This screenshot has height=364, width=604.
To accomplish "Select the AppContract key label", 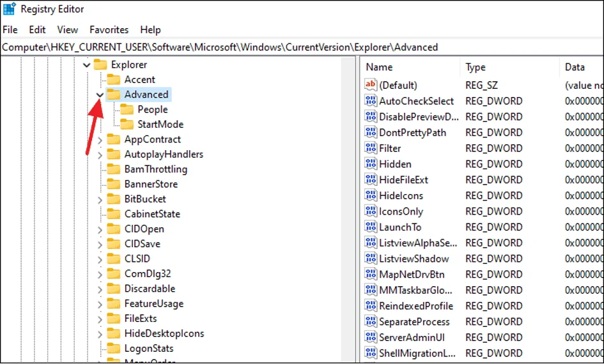I will click(153, 139).
